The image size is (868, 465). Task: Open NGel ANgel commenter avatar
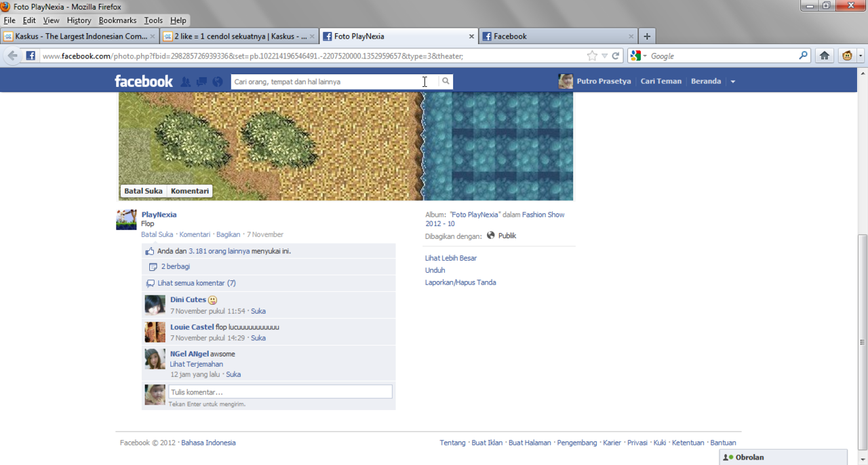click(x=155, y=359)
